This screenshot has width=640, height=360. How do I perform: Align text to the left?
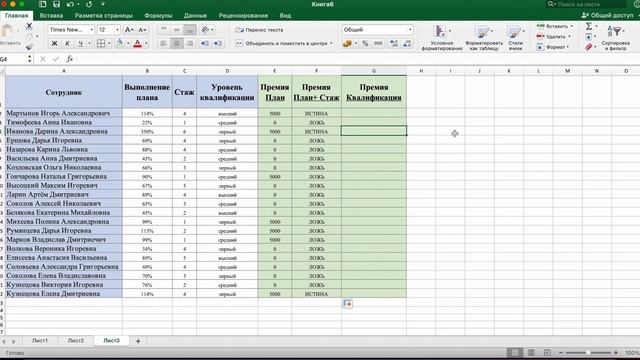(164, 43)
